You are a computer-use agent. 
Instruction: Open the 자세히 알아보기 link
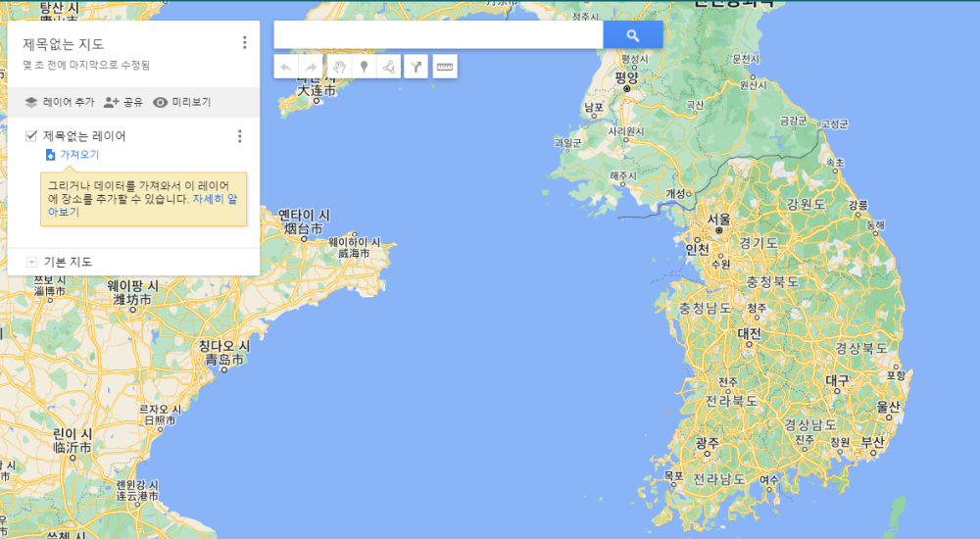coord(215,199)
